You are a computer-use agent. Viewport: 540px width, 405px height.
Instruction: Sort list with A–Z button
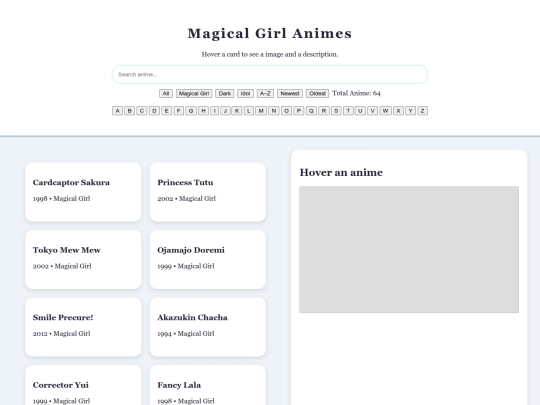pyautogui.click(x=265, y=93)
